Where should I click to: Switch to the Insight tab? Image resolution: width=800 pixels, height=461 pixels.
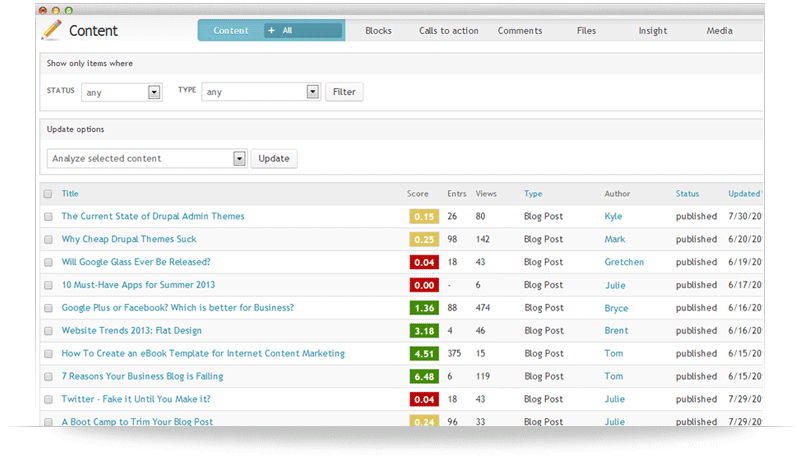(x=653, y=31)
